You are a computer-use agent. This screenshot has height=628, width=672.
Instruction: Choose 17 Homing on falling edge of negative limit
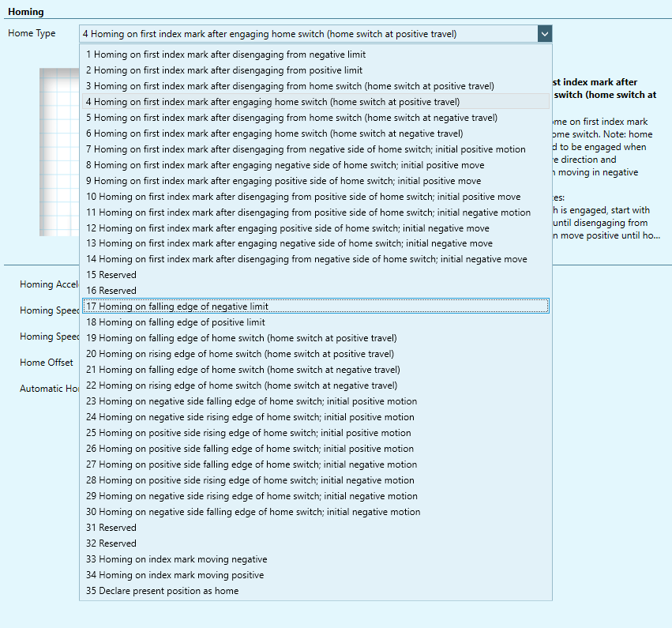(315, 306)
